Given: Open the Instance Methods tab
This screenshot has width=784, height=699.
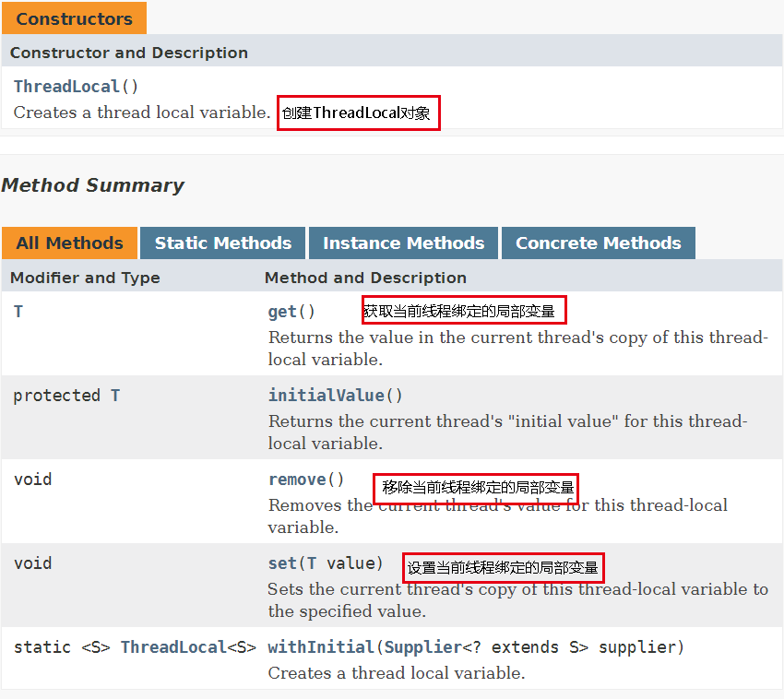Looking at the screenshot, I should click(x=403, y=243).
